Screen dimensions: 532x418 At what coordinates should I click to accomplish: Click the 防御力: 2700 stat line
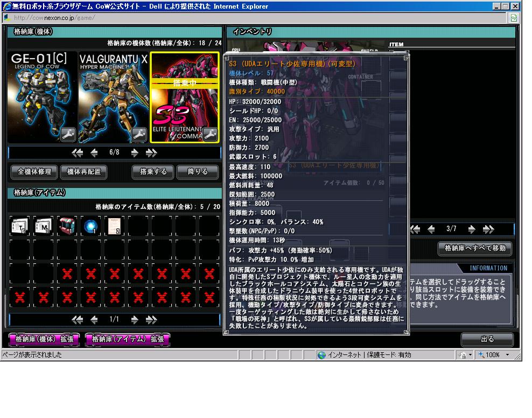coord(249,148)
